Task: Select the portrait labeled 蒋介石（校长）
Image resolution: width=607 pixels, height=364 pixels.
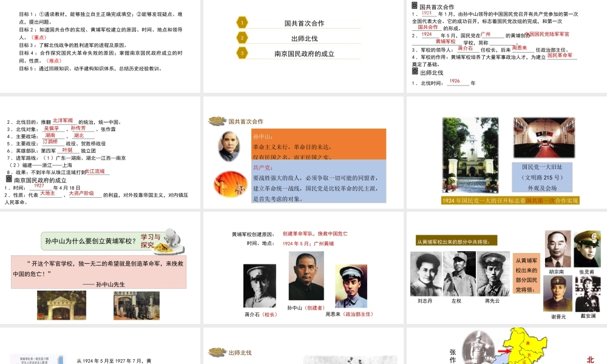Action: (260, 286)
